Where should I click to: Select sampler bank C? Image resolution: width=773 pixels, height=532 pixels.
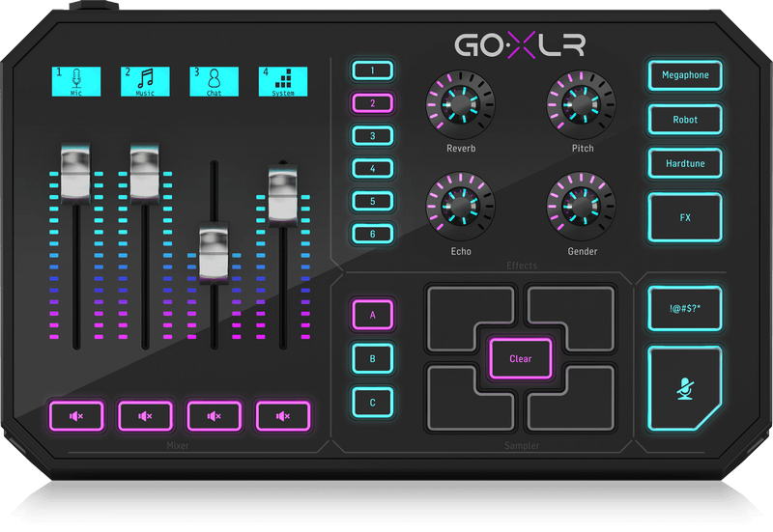[x=373, y=403]
